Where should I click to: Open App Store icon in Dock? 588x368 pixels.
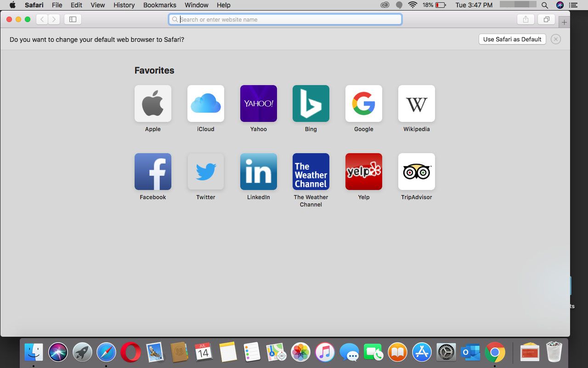click(x=422, y=353)
